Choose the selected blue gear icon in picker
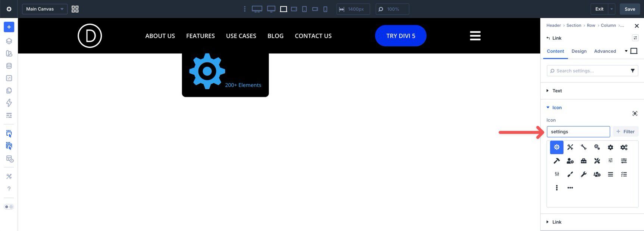Screen dimensions: 644x231 [557, 147]
